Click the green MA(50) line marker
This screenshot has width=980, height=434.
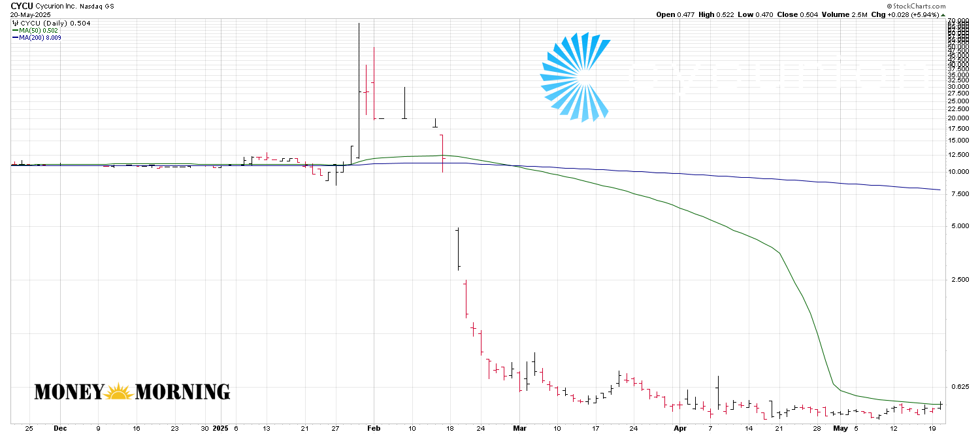[16, 30]
